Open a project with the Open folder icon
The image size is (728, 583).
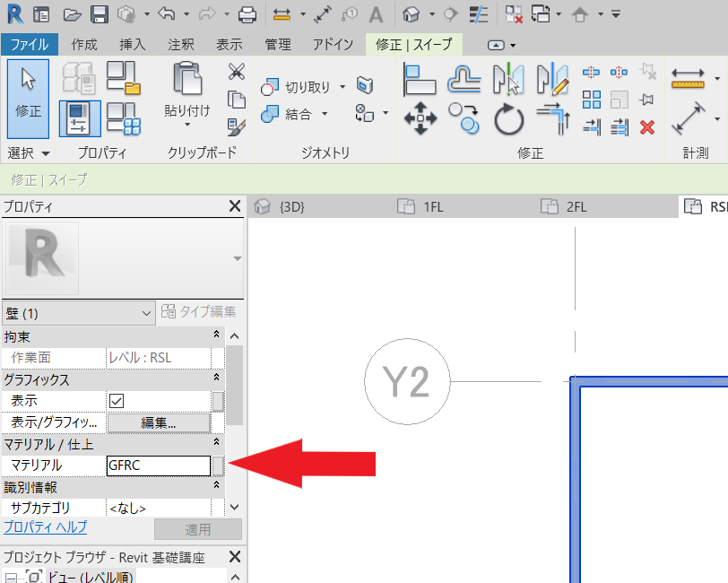point(72,15)
